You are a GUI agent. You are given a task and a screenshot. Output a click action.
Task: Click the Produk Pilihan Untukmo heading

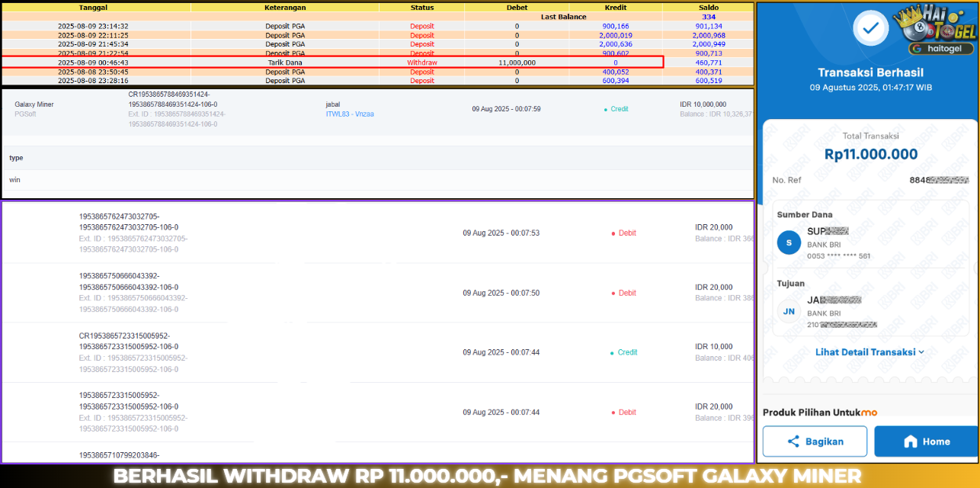click(820, 412)
